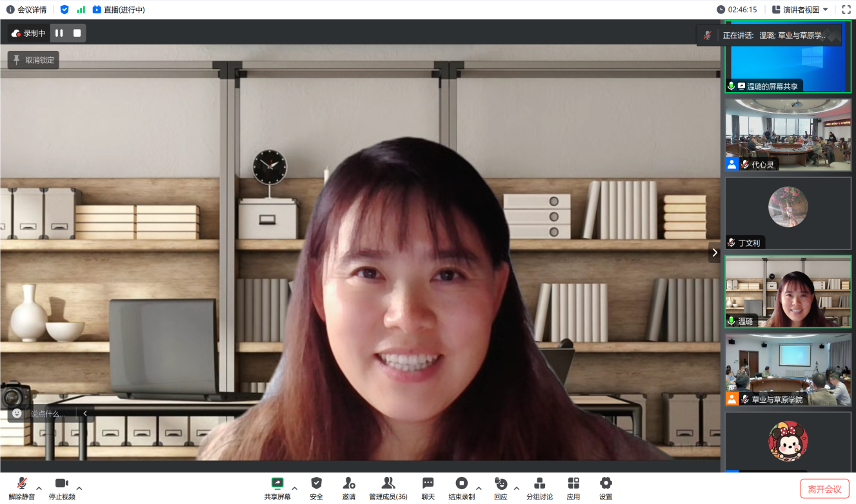Toggle the full screen icon at top right

[846, 10]
